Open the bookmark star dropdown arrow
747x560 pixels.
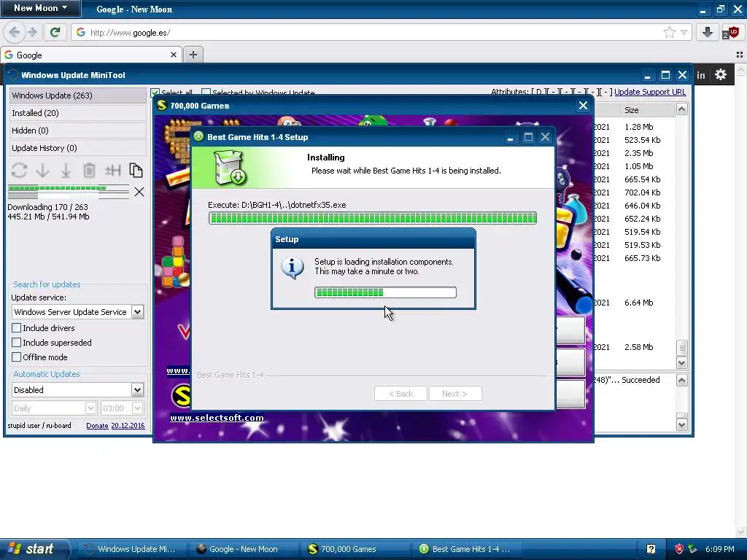(684, 32)
